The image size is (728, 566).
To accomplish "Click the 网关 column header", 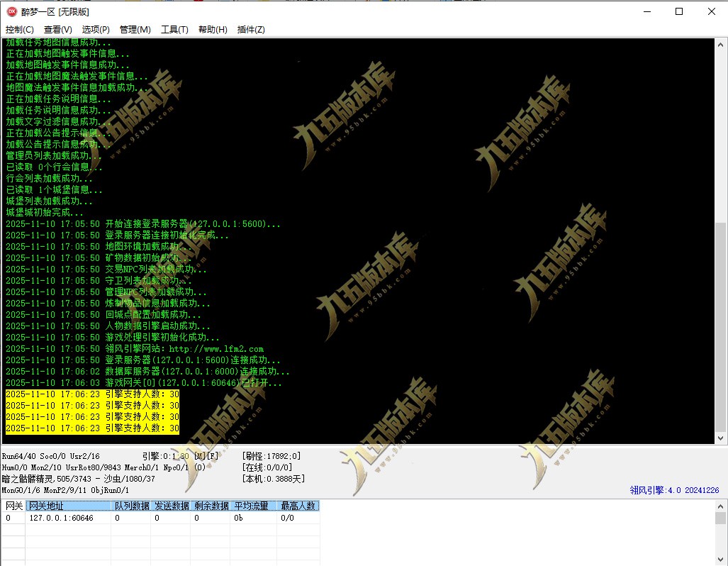I will click(13, 506).
